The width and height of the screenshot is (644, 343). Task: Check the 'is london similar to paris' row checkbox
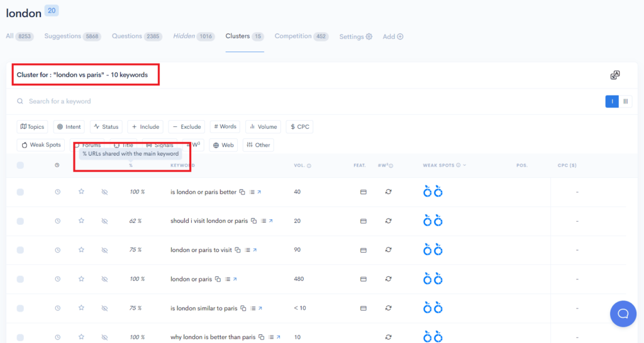[20, 308]
